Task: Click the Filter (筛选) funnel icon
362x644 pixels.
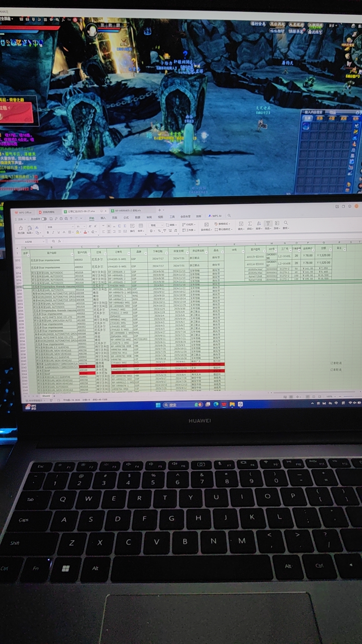Action: (268, 223)
